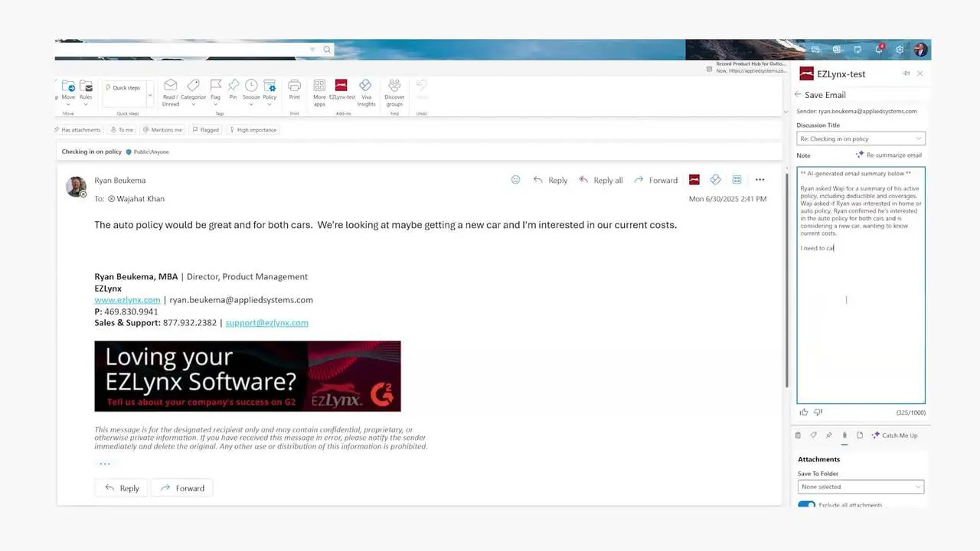Open the emoji reaction icon on message

tap(515, 180)
